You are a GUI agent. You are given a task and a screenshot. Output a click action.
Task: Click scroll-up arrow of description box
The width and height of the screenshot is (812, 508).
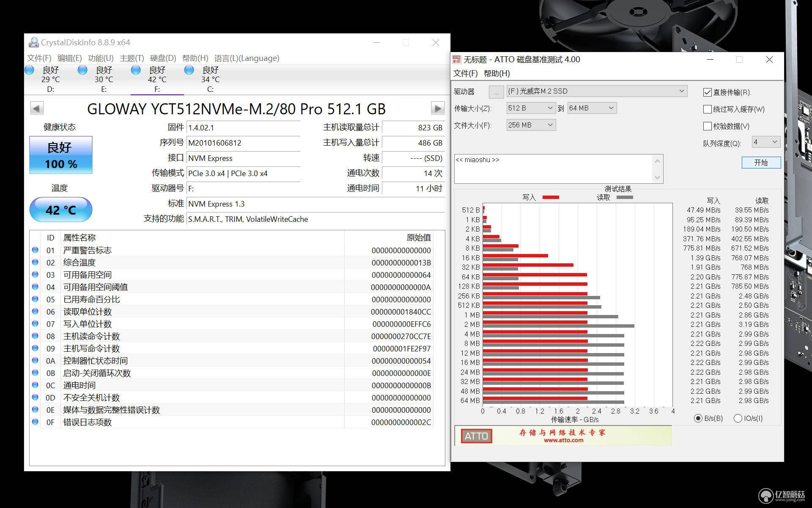pos(657,161)
